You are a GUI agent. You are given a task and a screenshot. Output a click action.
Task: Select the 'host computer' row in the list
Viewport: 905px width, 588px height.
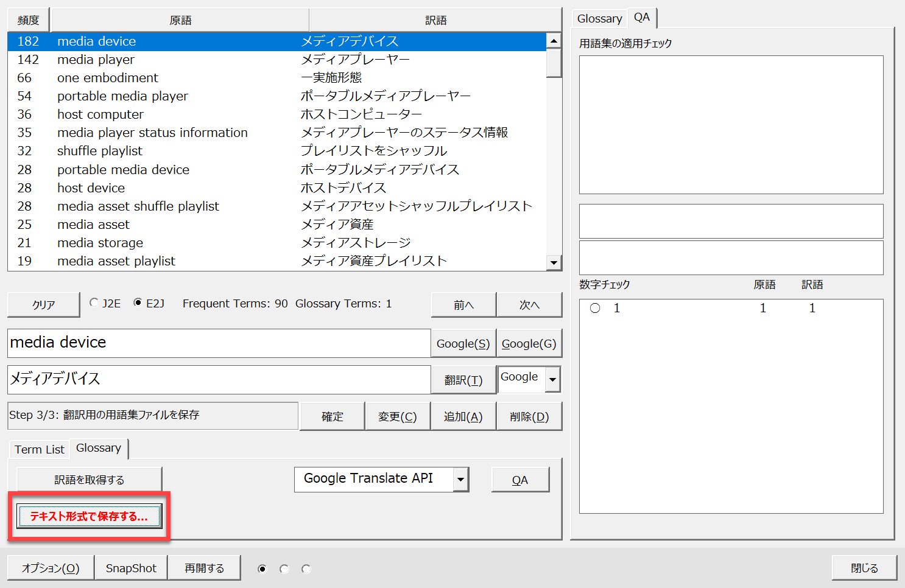pyautogui.click(x=100, y=114)
